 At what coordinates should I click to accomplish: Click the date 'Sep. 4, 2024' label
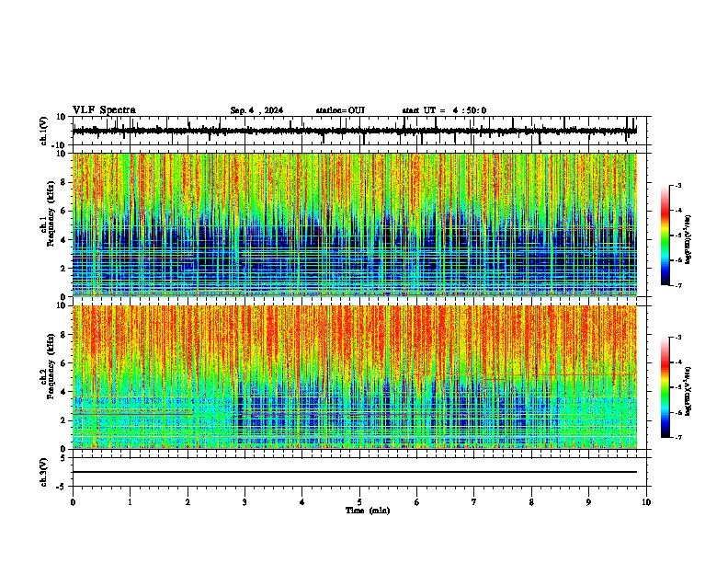click(256, 110)
